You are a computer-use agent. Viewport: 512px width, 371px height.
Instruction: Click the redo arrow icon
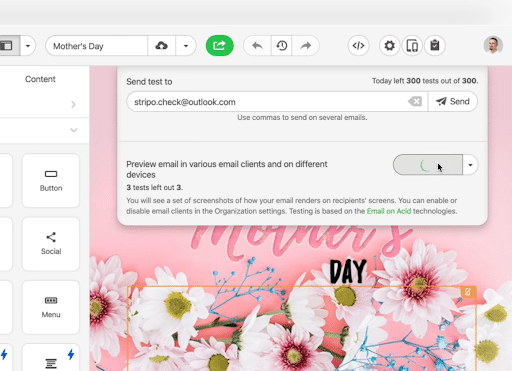(x=306, y=45)
